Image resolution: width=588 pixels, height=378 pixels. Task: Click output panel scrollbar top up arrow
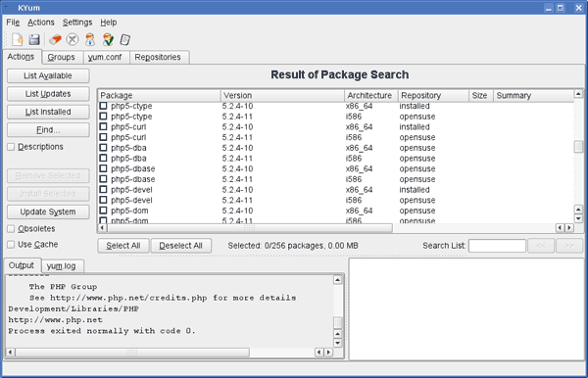(x=337, y=280)
